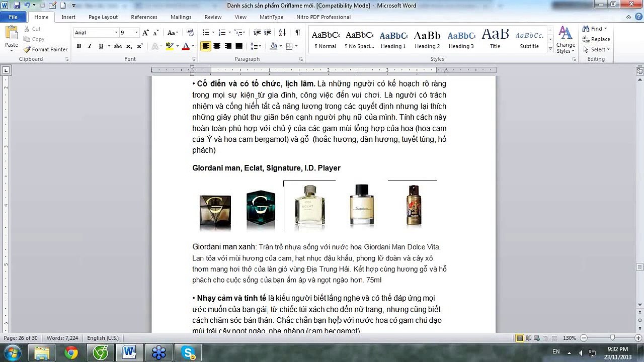Image resolution: width=644 pixels, height=362 pixels.
Task: Click the Clear Formatting icon
Action: (190, 33)
